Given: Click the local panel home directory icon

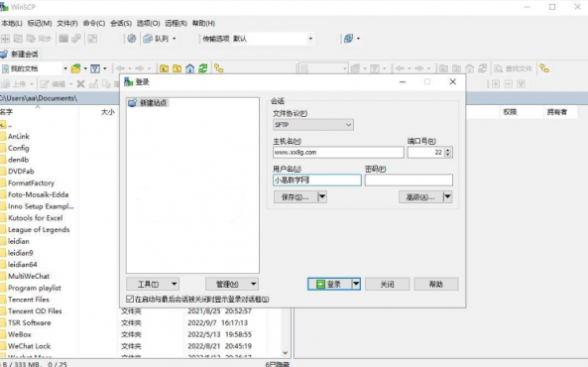Looking at the screenshot, I should coord(190,68).
